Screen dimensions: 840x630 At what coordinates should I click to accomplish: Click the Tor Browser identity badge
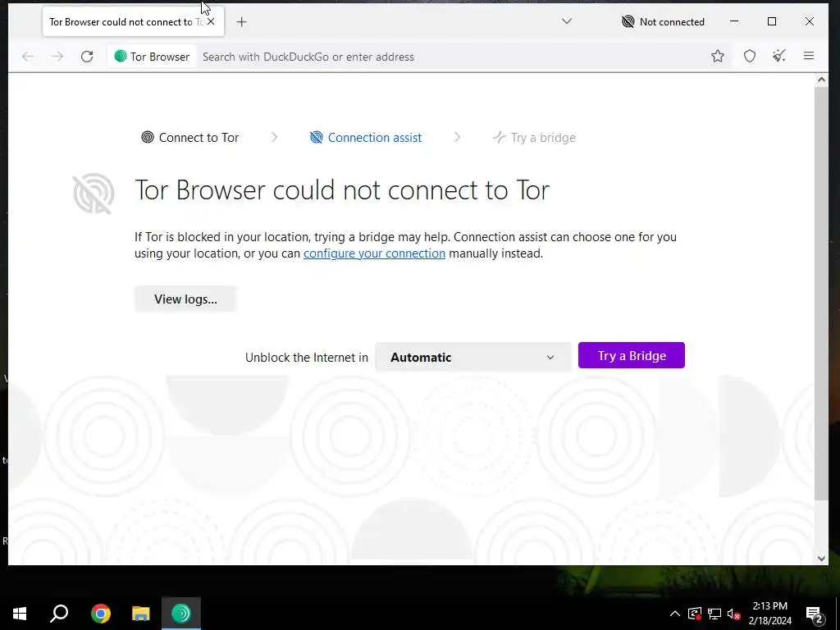click(x=152, y=57)
